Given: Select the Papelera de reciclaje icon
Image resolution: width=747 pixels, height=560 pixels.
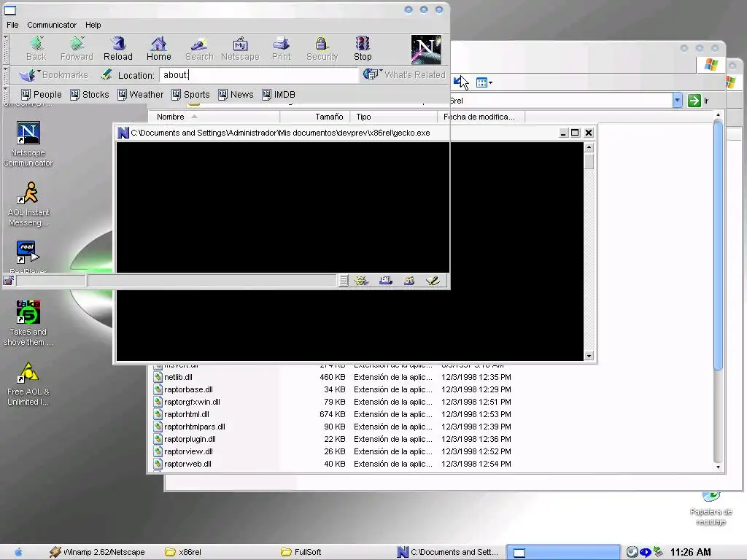Looking at the screenshot, I should tap(711, 508).
